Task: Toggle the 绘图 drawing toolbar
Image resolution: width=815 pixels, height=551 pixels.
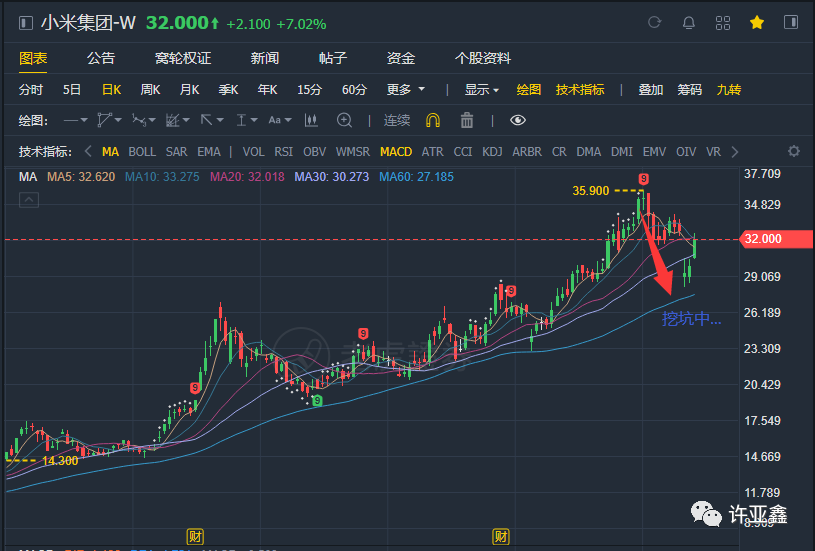Action: 529,90
